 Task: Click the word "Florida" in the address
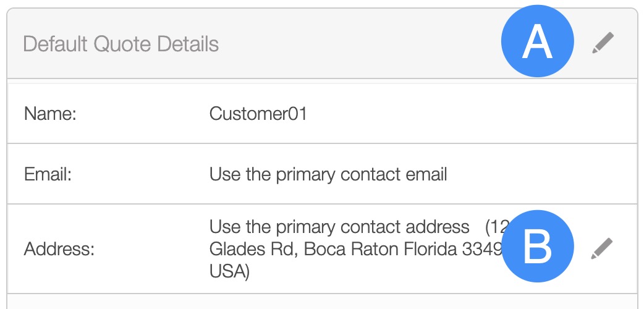coord(413,249)
